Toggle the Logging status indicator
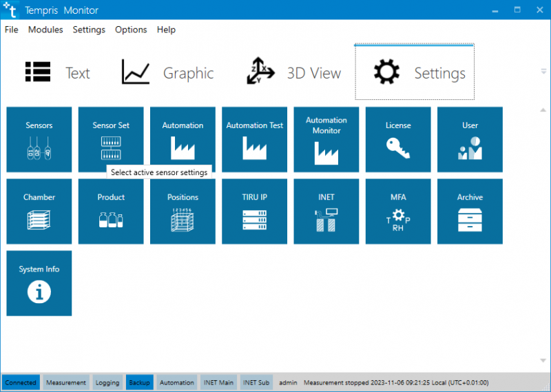This screenshot has height=392, width=551. (x=107, y=382)
